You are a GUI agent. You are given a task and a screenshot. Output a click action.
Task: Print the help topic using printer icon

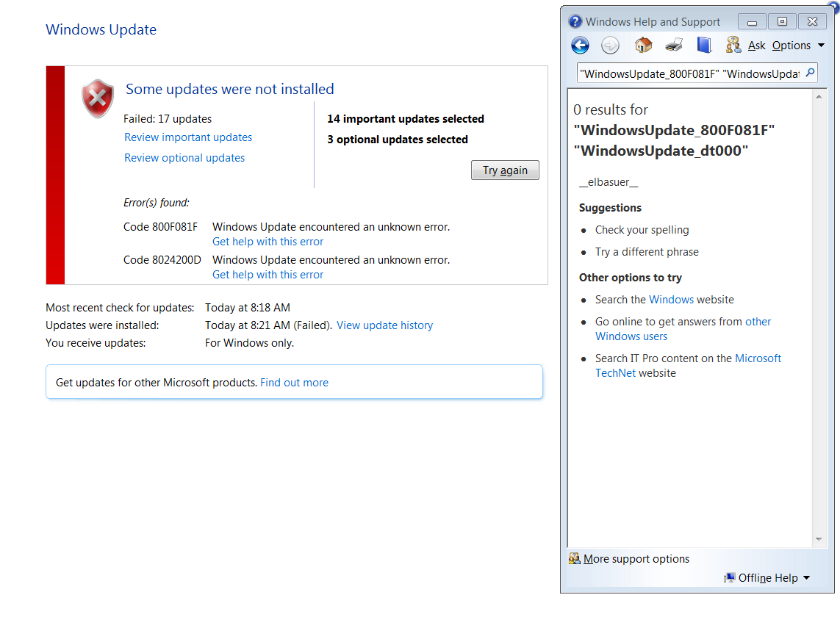pos(673,45)
